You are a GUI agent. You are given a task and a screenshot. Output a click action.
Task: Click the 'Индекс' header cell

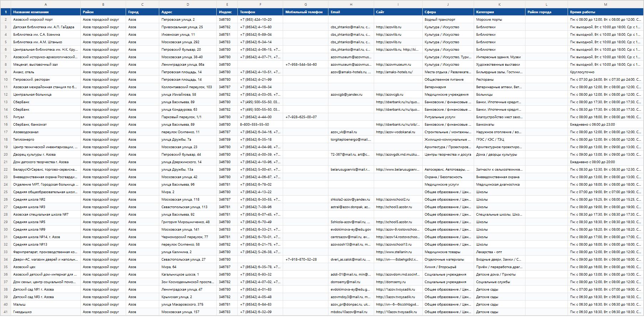(x=227, y=12)
